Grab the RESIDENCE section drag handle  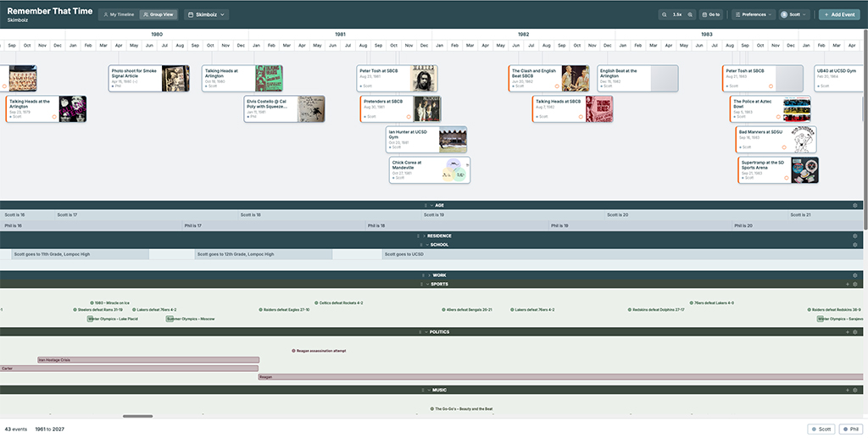(418, 236)
